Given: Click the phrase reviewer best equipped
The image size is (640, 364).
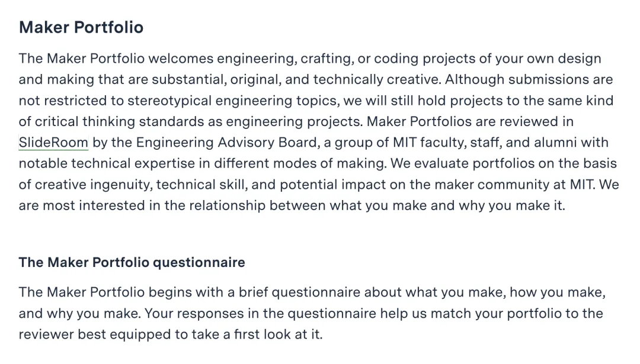Looking at the screenshot, I should (x=95, y=334).
